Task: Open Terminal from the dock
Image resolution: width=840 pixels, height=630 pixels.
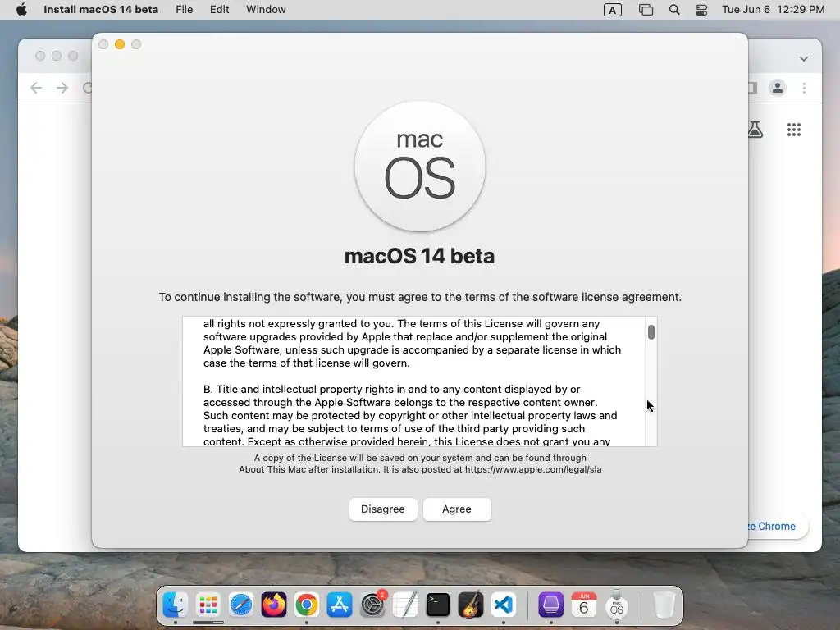Action: [x=438, y=605]
